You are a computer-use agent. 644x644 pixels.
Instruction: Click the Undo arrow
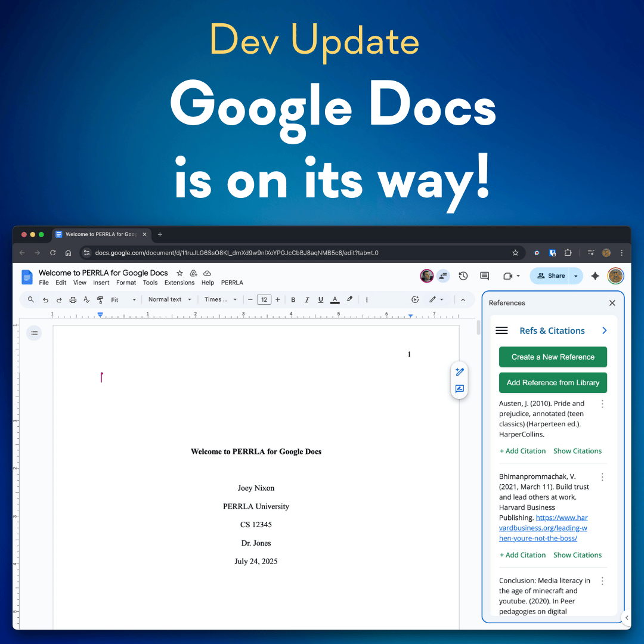45,300
